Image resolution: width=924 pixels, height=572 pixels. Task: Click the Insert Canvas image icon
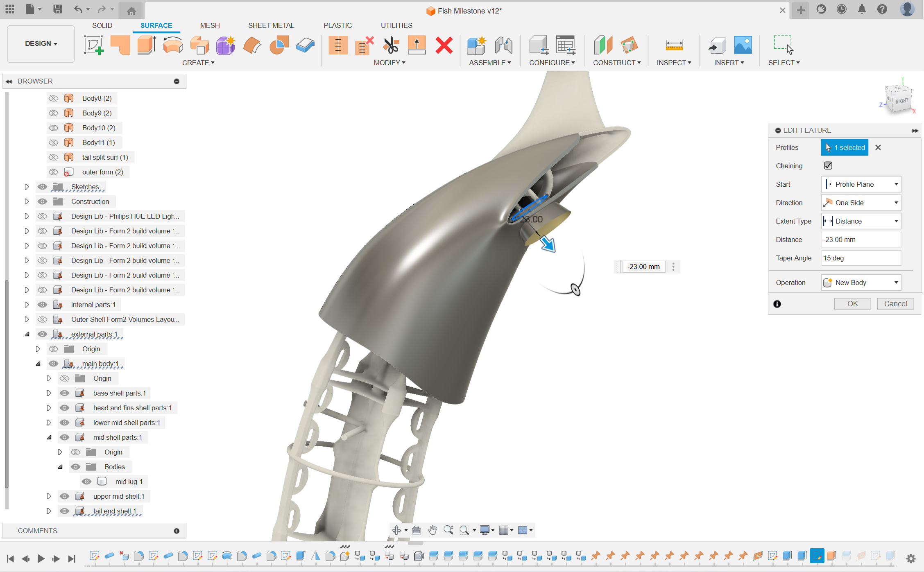pyautogui.click(x=743, y=45)
